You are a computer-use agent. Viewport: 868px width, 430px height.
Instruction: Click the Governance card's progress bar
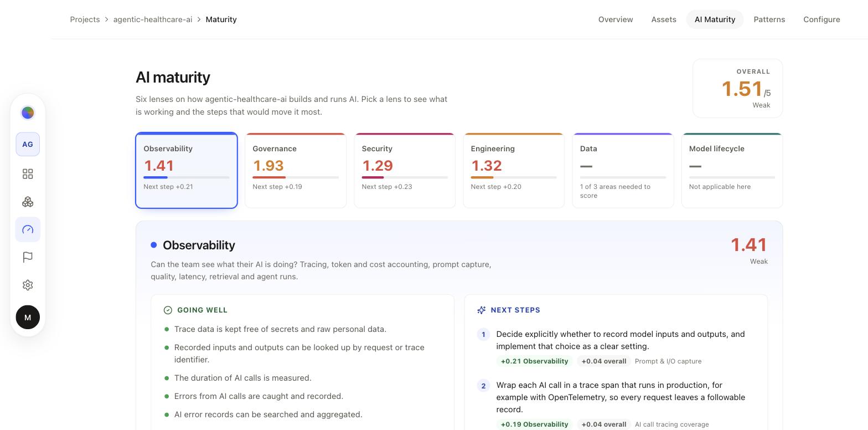296,177
